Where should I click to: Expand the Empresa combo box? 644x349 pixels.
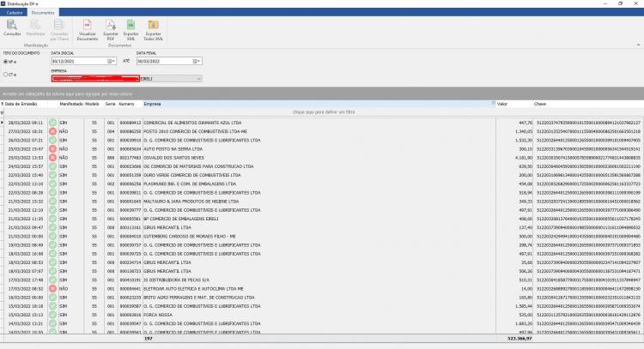click(x=199, y=78)
